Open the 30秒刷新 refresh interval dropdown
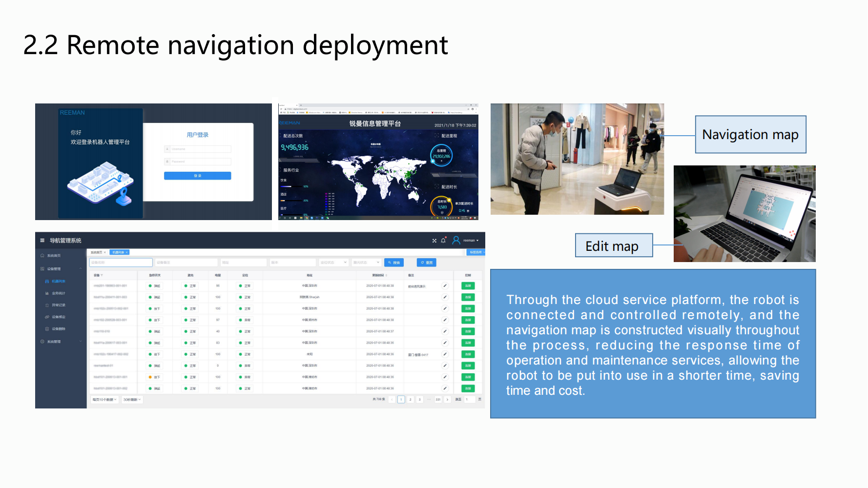The image size is (868, 488). point(132,400)
